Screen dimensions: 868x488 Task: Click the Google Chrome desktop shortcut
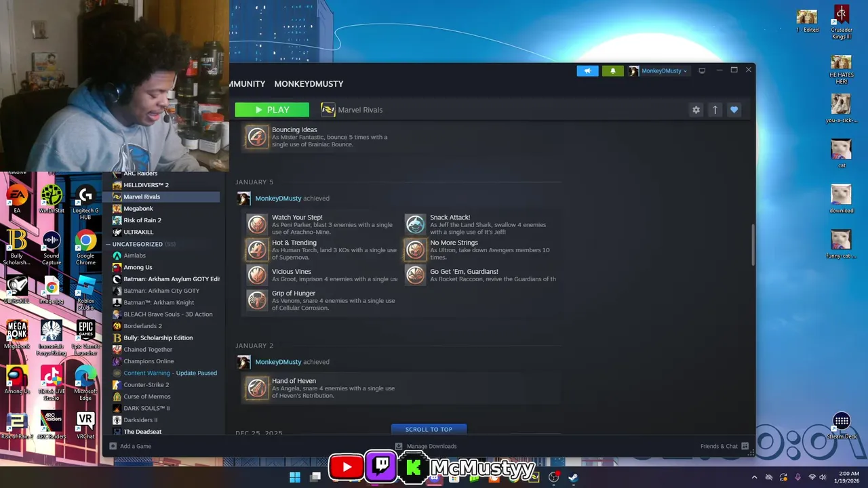[x=85, y=248]
